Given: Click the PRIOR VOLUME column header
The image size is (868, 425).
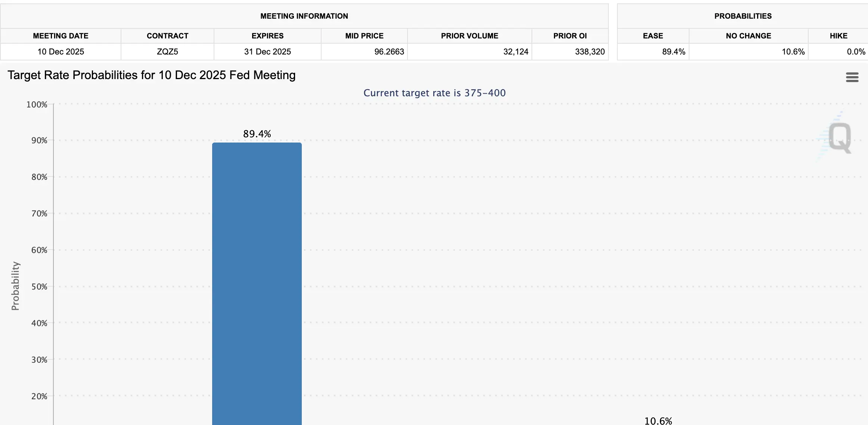Looking at the screenshot, I should point(469,36).
